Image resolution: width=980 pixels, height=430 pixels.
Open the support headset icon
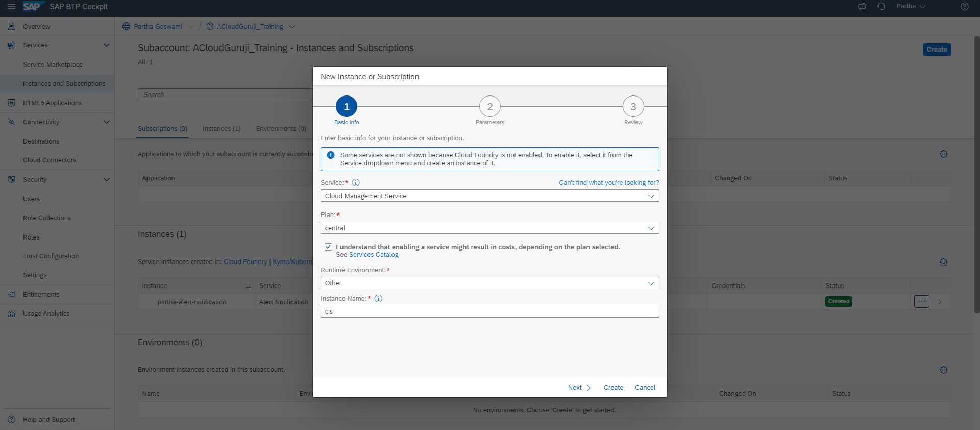[x=881, y=7]
